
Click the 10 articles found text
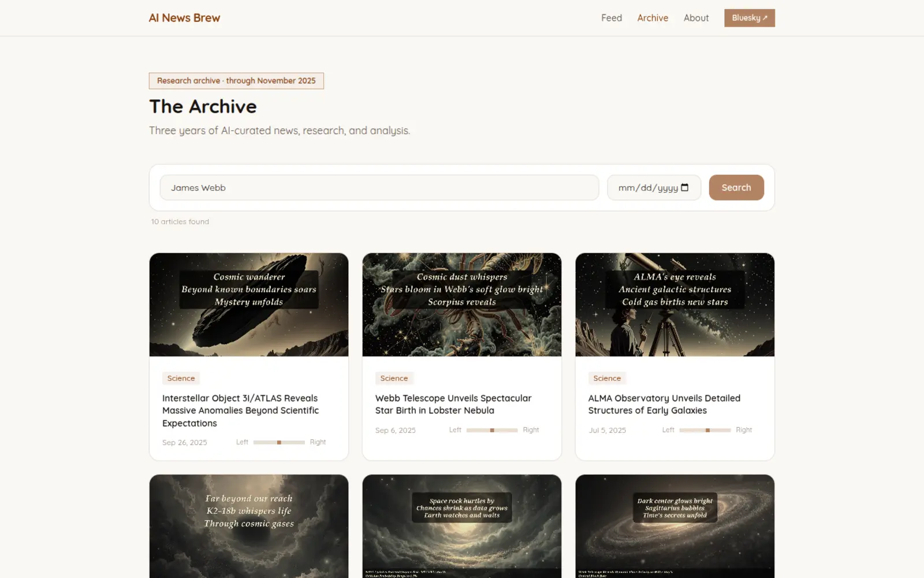(180, 221)
